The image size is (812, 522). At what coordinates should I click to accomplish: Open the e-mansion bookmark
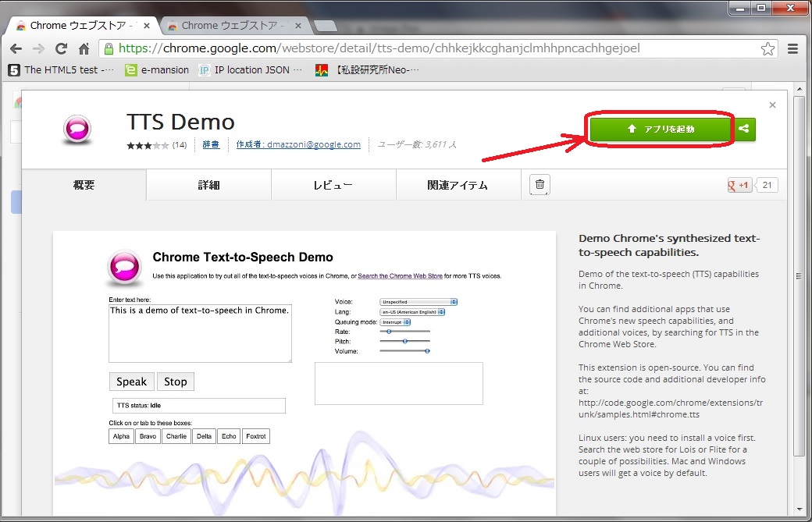[x=158, y=70]
